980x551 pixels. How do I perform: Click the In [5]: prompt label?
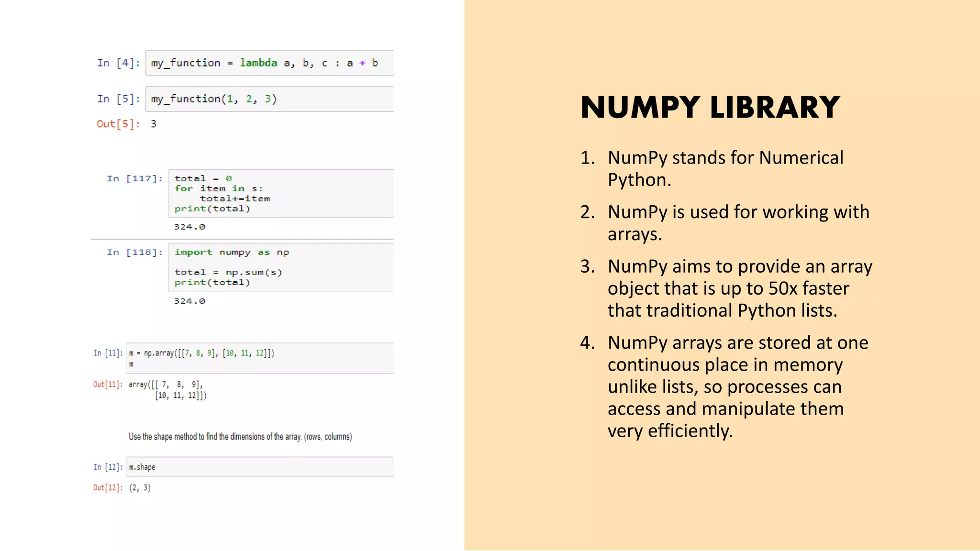(119, 99)
